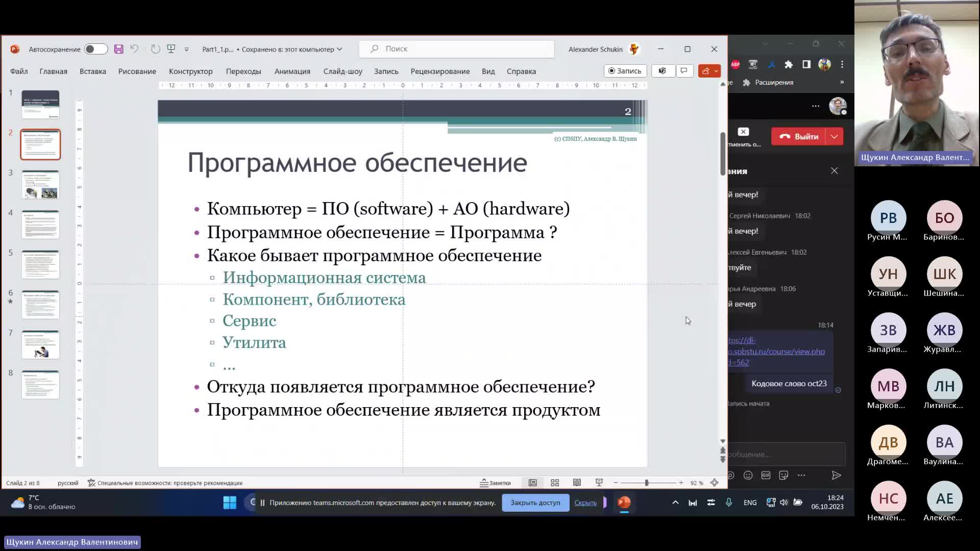Click the Запись record button
This screenshot has width=980, height=551.
tap(625, 71)
